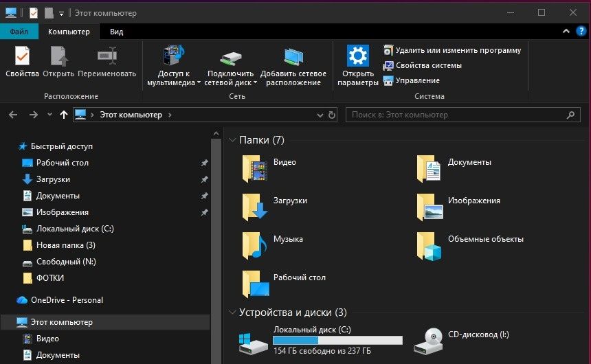Select the Рабочий стол folder in main pane

click(285, 284)
